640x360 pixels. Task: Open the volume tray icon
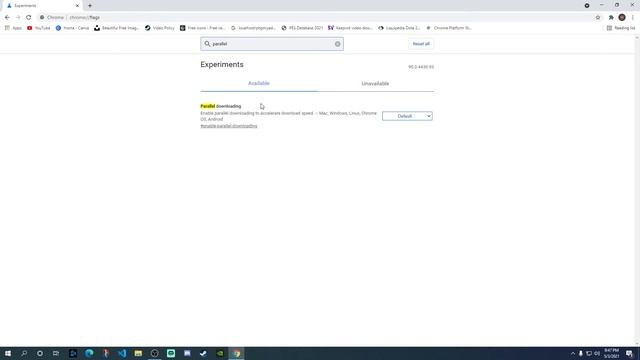click(597, 353)
